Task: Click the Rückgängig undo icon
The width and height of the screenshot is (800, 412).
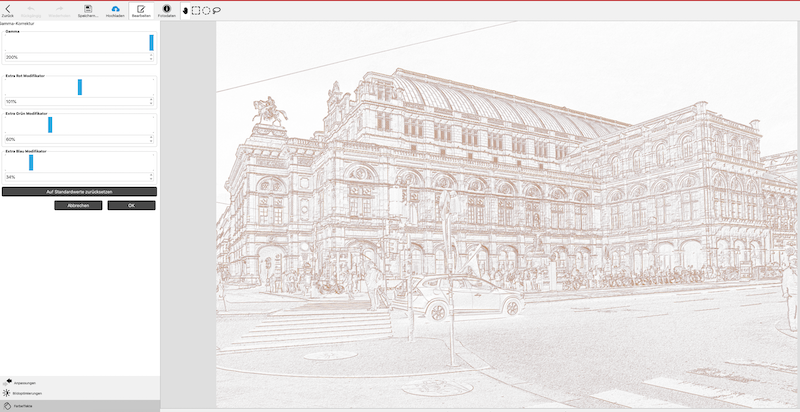Action: pyautogui.click(x=31, y=9)
